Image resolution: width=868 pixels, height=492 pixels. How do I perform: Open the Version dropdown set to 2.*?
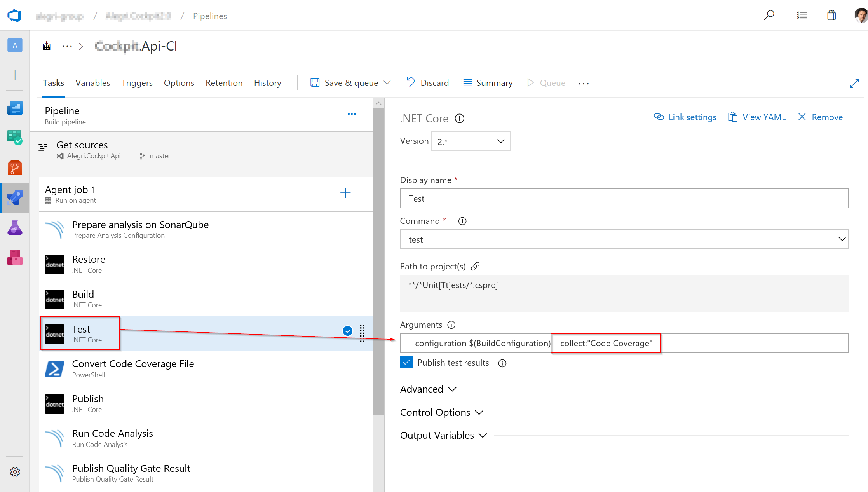click(471, 141)
